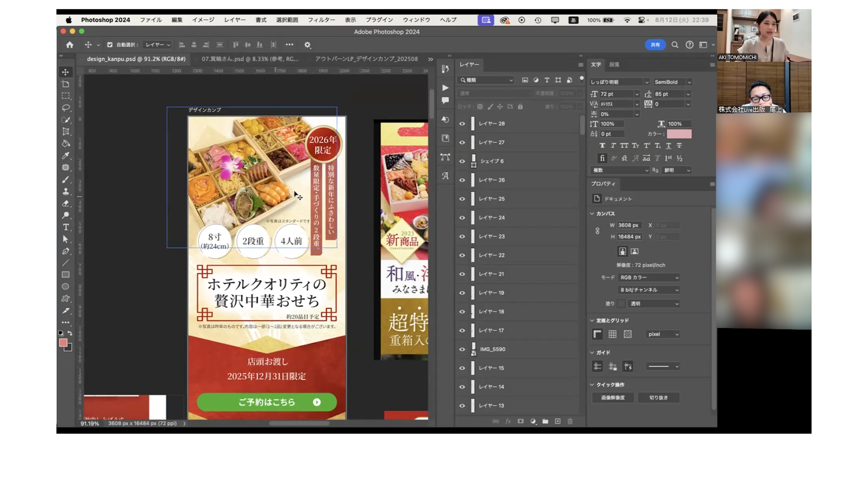Select the Type tool in toolbar
Screen dimensions: 868x488
(x=66, y=227)
